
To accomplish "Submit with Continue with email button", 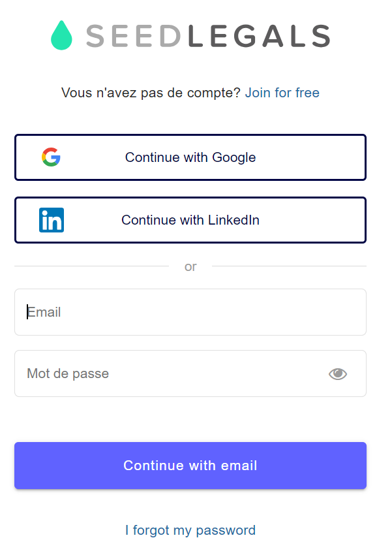I will point(190,466).
